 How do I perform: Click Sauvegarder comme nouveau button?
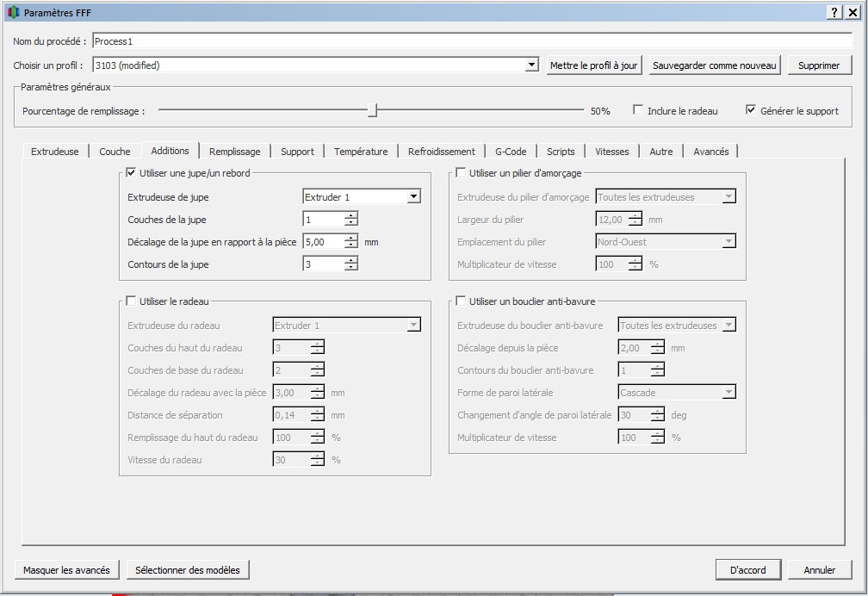(715, 65)
